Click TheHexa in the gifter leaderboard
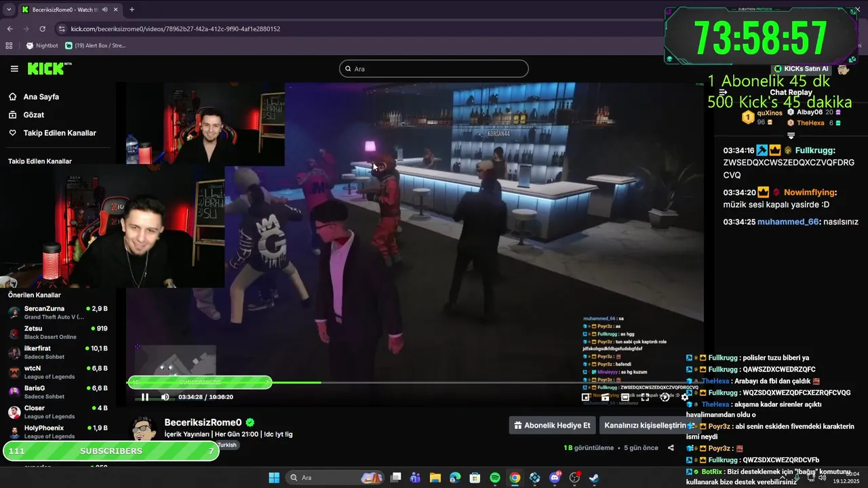 pyautogui.click(x=814, y=123)
